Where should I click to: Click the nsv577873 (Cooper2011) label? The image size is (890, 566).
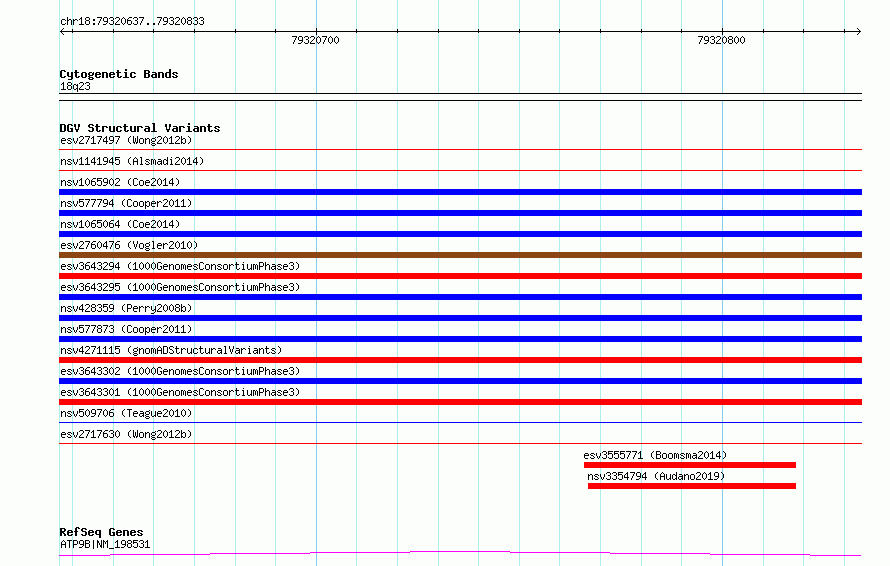[x=126, y=329]
